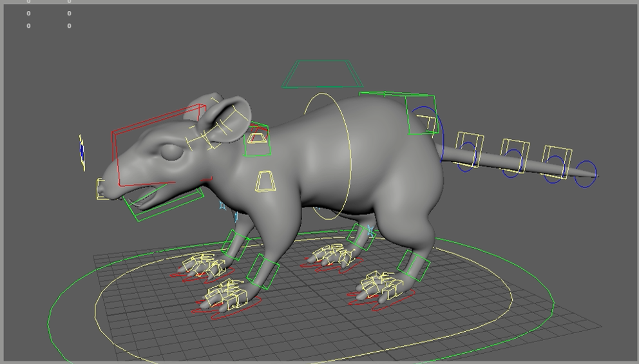Select the yellow tail box closest to the body
The width and height of the screenshot is (639, 364).
point(470,149)
